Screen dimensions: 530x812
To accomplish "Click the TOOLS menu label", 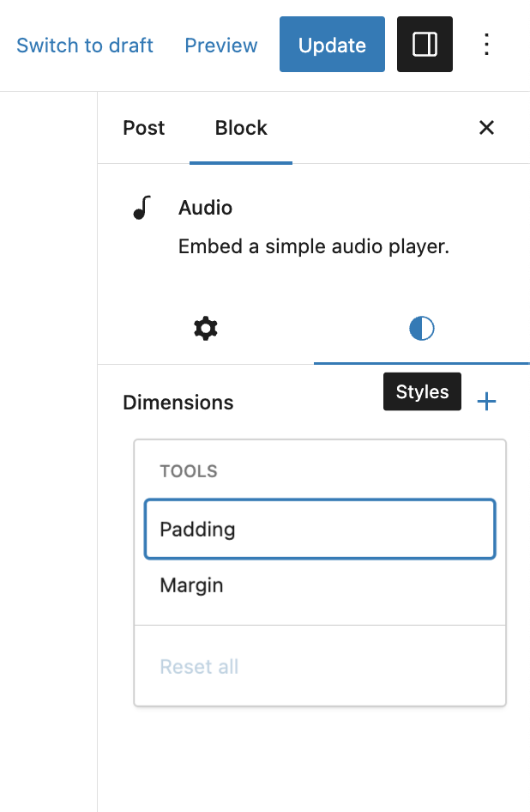I will [x=189, y=471].
